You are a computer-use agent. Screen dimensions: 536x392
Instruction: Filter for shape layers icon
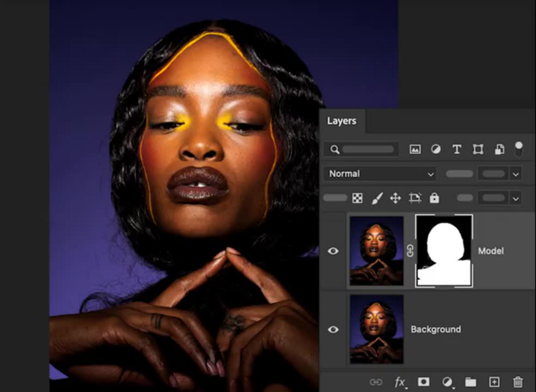(478, 149)
